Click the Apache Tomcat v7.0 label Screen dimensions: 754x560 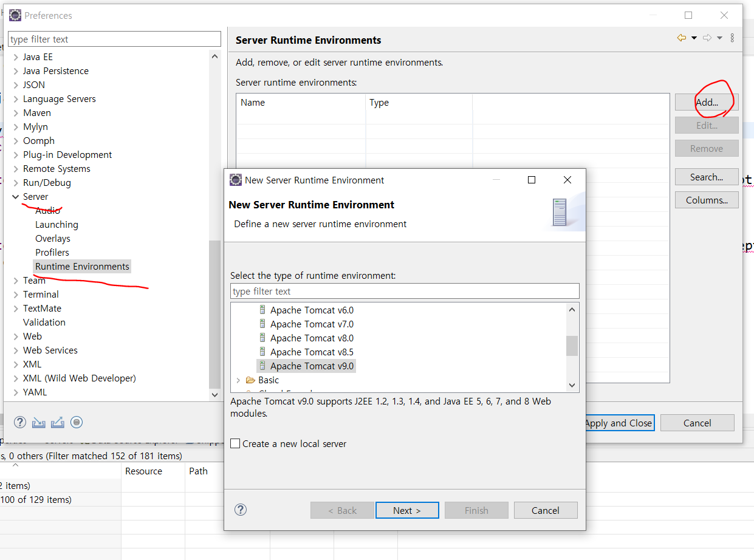click(312, 324)
